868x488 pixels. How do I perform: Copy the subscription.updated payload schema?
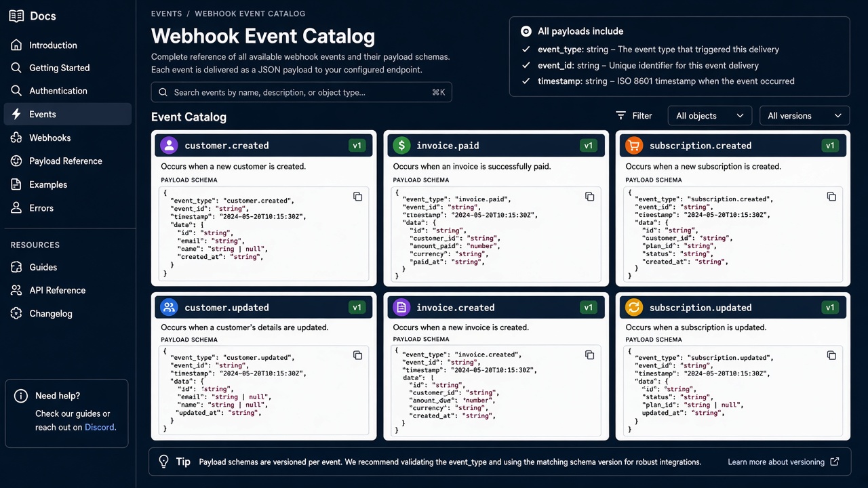[x=831, y=355]
